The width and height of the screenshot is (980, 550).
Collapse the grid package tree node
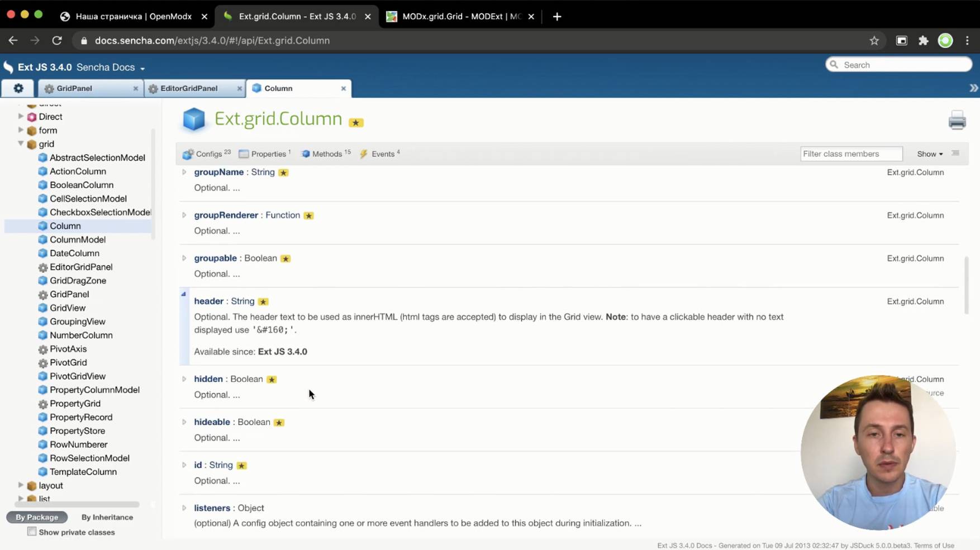(21, 144)
